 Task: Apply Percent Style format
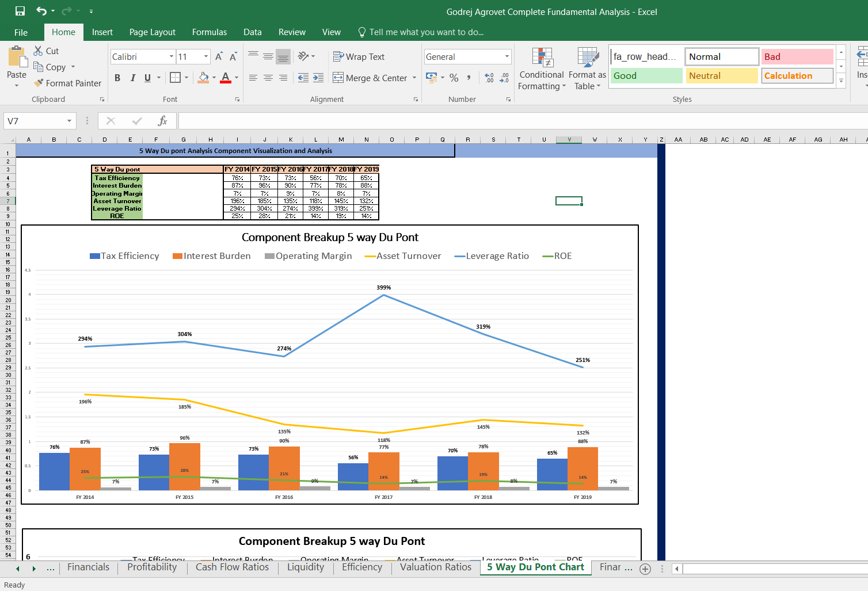[x=454, y=78]
